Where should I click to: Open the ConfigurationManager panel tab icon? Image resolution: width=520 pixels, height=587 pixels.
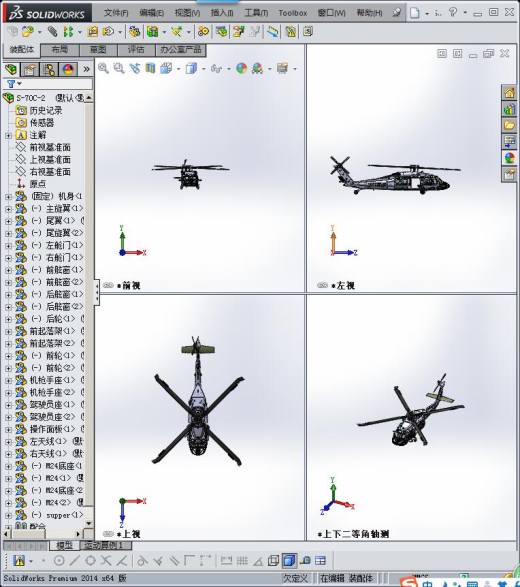[49, 70]
